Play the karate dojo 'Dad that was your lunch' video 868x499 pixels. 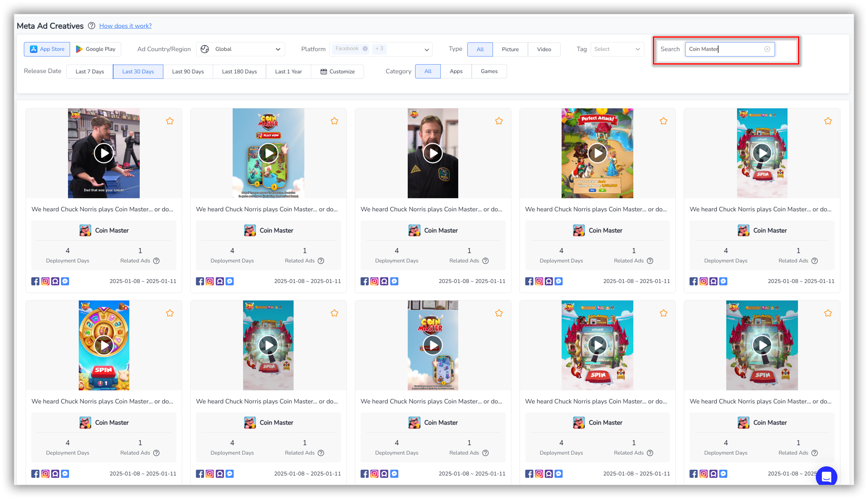click(104, 153)
